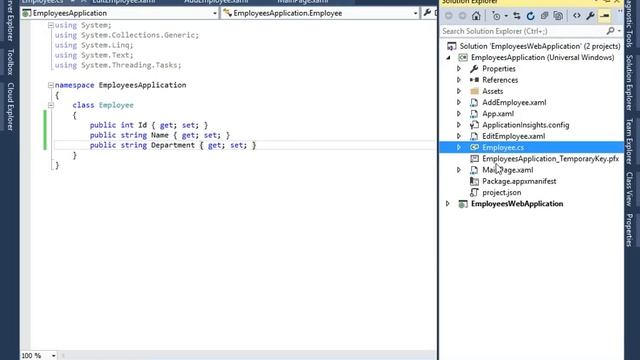Click the ApplicationInsights.config file icon
640x360 pixels.
coord(474,125)
